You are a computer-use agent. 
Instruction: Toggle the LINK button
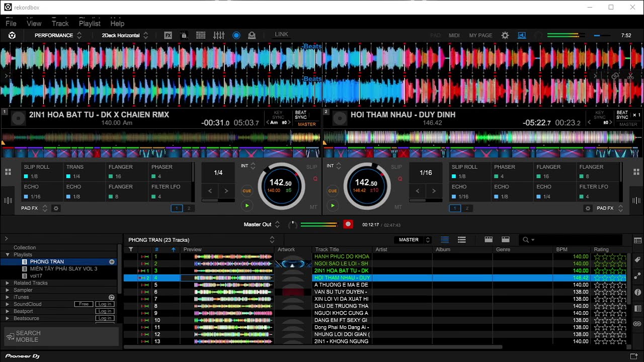pos(282,35)
